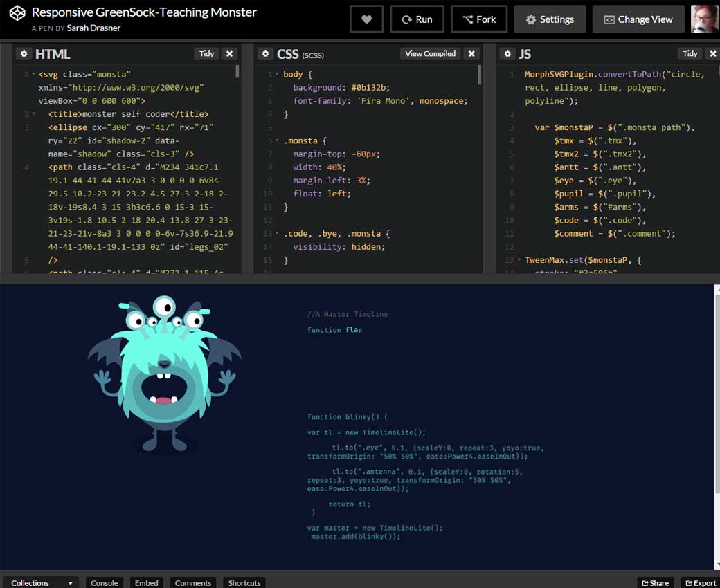Image resolution: width=720 pixels, height=588 pixels.
Task: Open Sarah Drasner's profile link
Action: click(x=94, y=28)
